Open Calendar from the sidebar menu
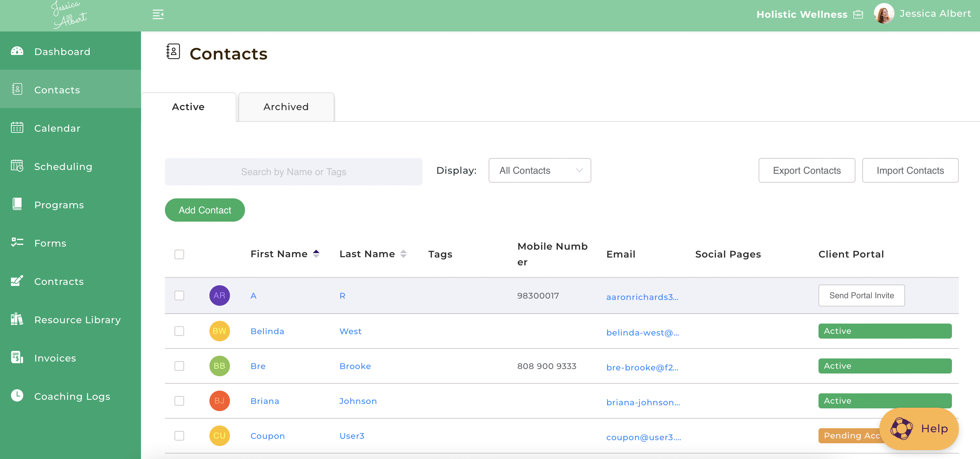Image resolution: width=980 pixels, height=459 pixels. [70, 128]
